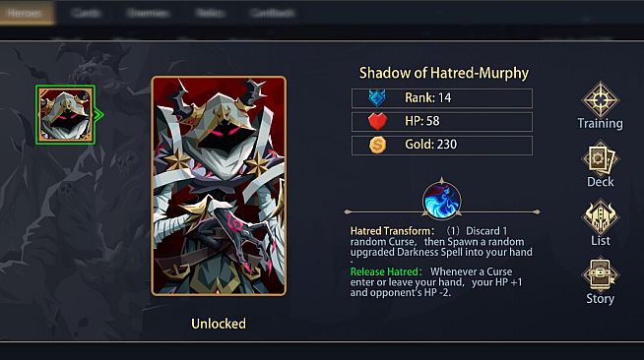Select the Murphy hero thumbnail
Image resolution: width=644 pixels, height=360 pixels.
coord(65,115)
